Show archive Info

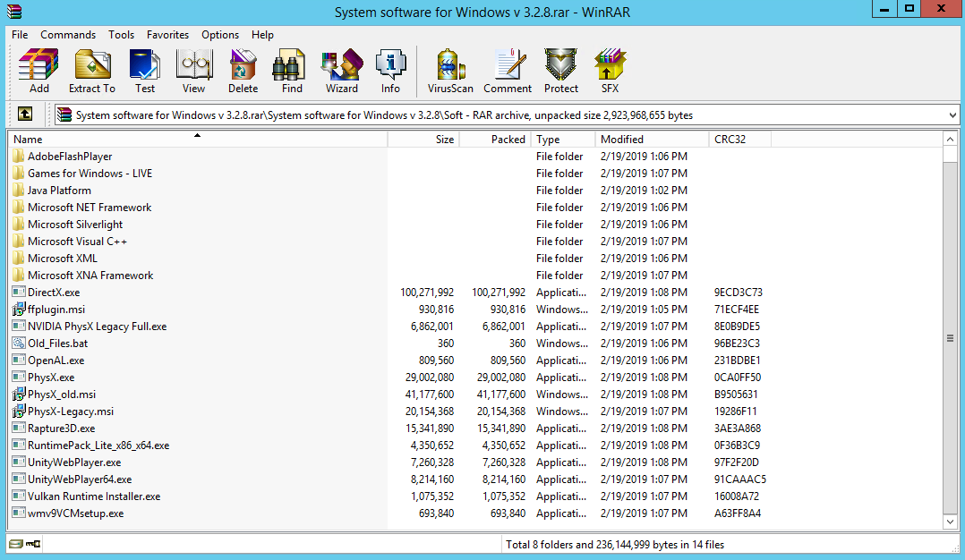pyautogui.click(x=391, y=71)
